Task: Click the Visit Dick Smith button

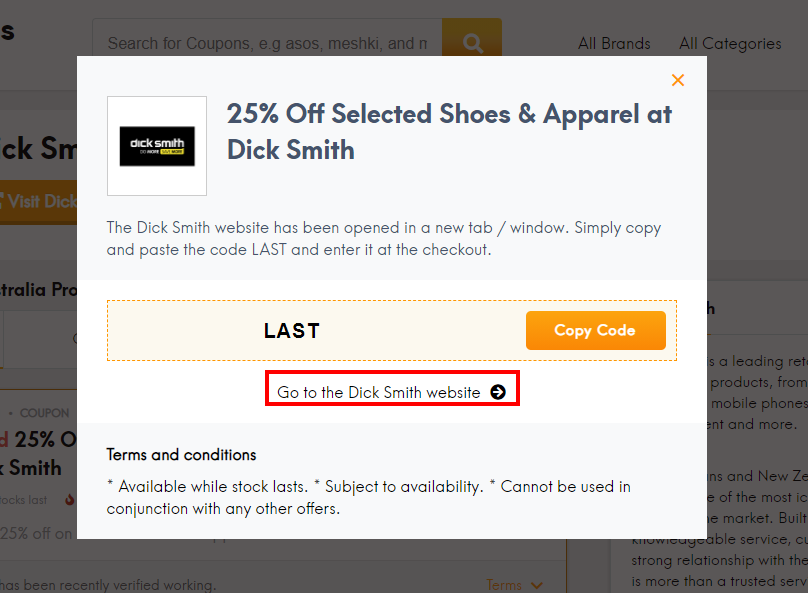Action: 40,201
